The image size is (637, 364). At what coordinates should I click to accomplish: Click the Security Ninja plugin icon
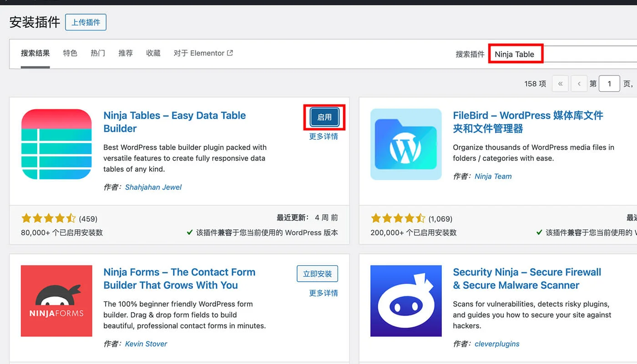[406, 301]
